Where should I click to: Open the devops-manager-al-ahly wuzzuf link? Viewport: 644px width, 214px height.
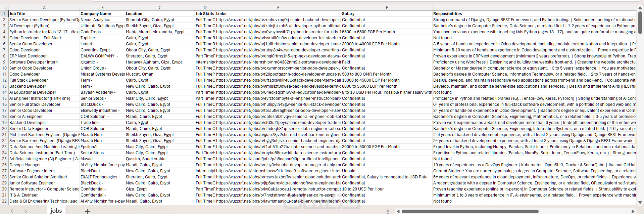[x=278, y=165]
